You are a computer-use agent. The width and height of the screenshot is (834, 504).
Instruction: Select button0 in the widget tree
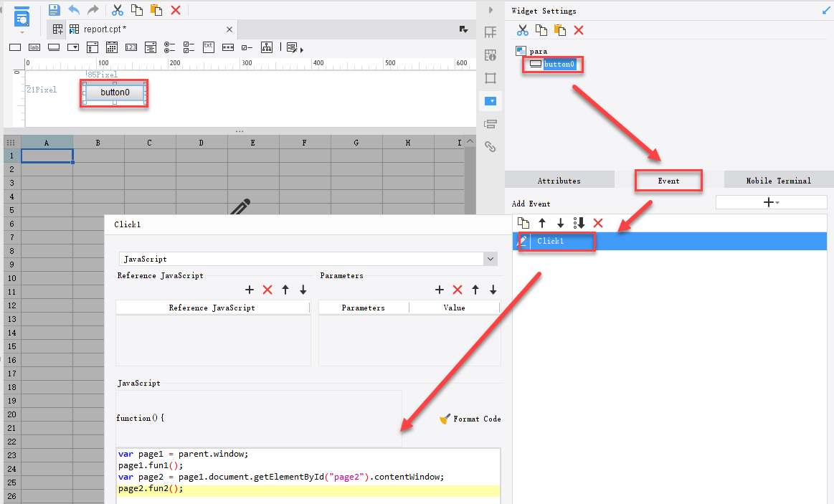click(559, 65)
